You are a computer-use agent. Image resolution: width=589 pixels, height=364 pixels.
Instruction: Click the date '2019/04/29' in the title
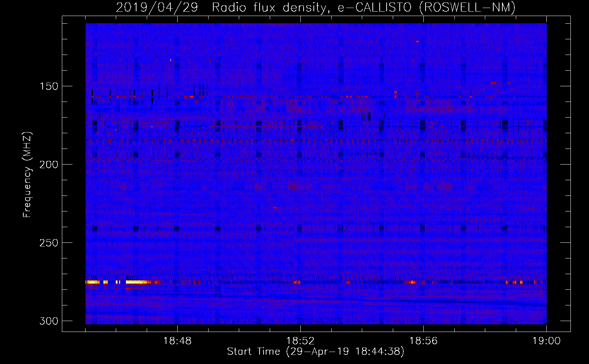point(157,7)
